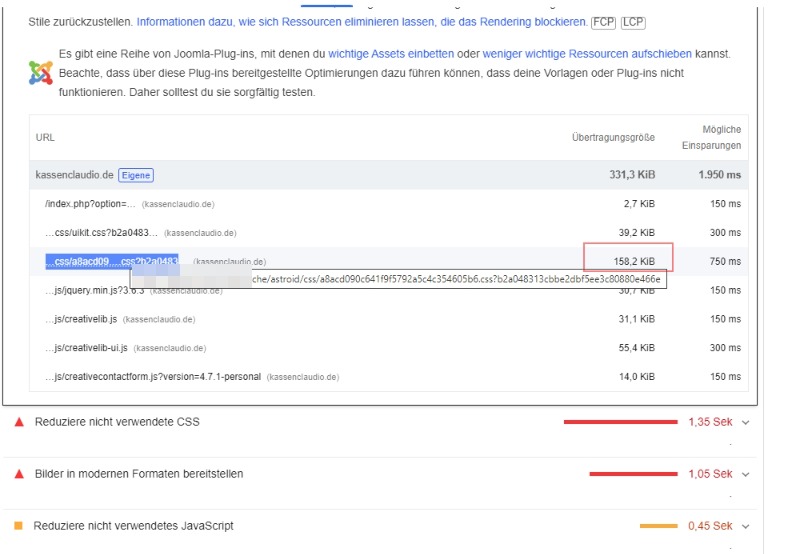This screenshot has width=800, height=554.
Task: Open the wichtige Assets einbetten link
Action: [x=391, y=54]
